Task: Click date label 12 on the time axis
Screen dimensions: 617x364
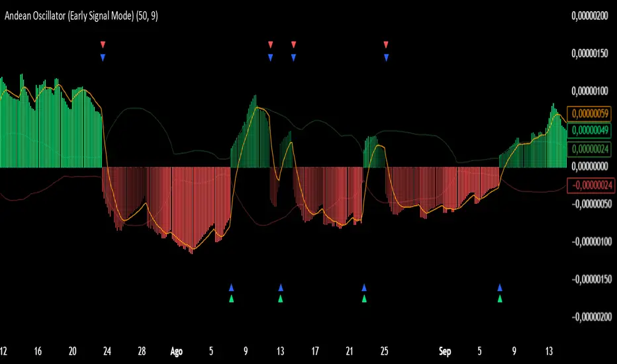Action: pos(3,351)
